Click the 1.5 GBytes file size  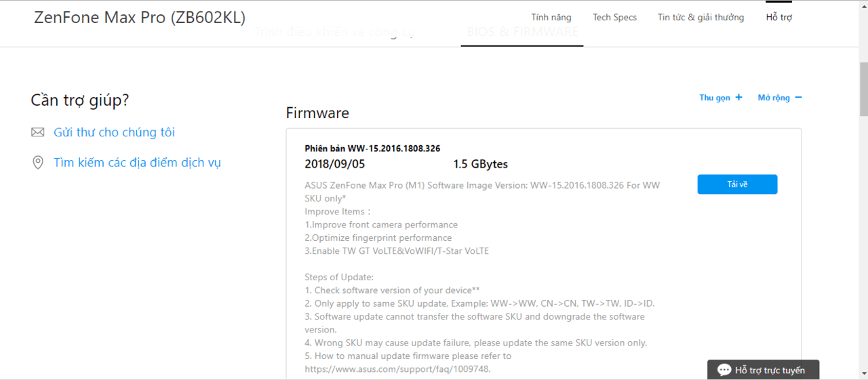(x=480, y=164)
